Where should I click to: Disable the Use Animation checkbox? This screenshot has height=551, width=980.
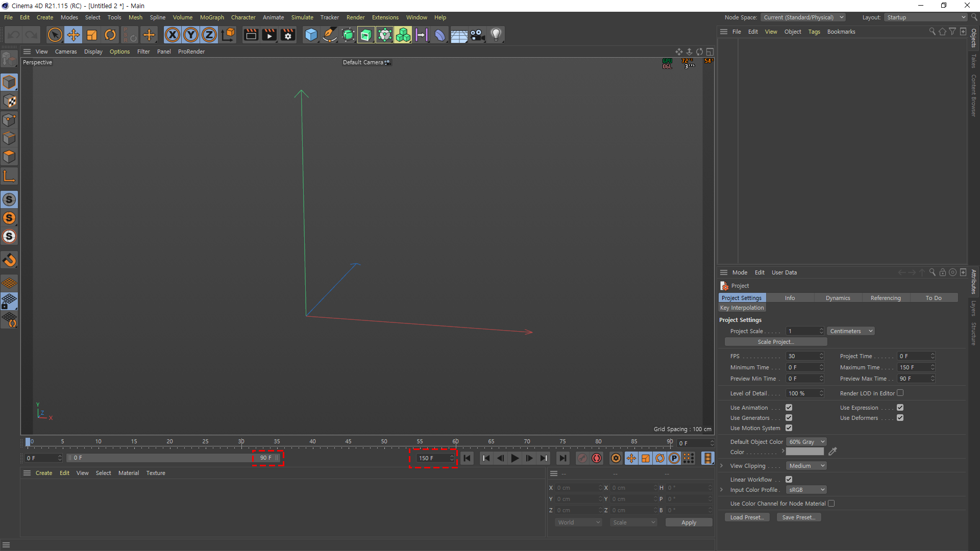tap(789, 408)
